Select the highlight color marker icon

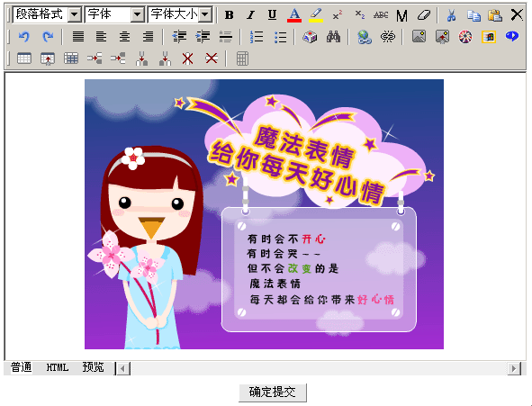click(x=316, y=15)
